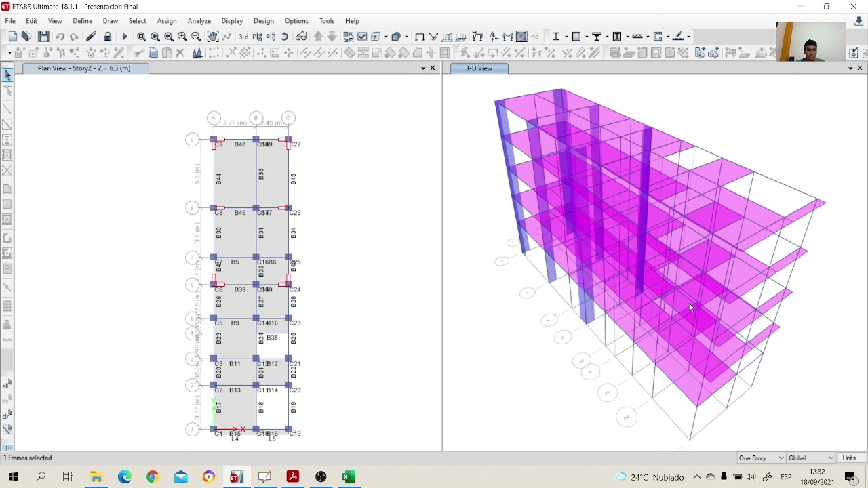Click the 24°C Nublado weather widget

pyautogui.click(x=650, y=477)
